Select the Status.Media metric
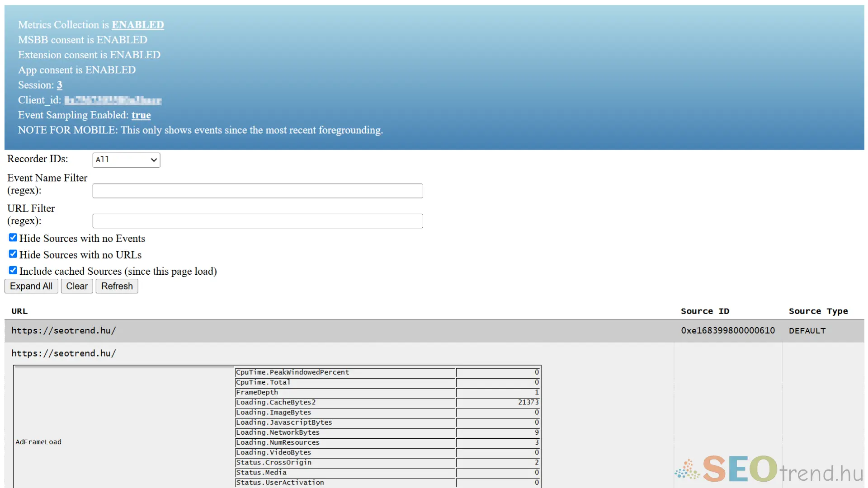 click(x=261, y=472)
